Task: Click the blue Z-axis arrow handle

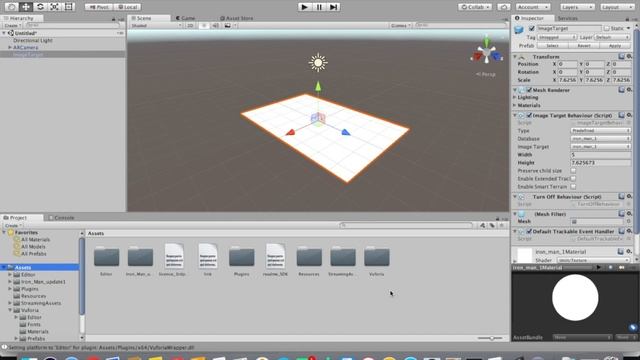Action: click(345, 132)
